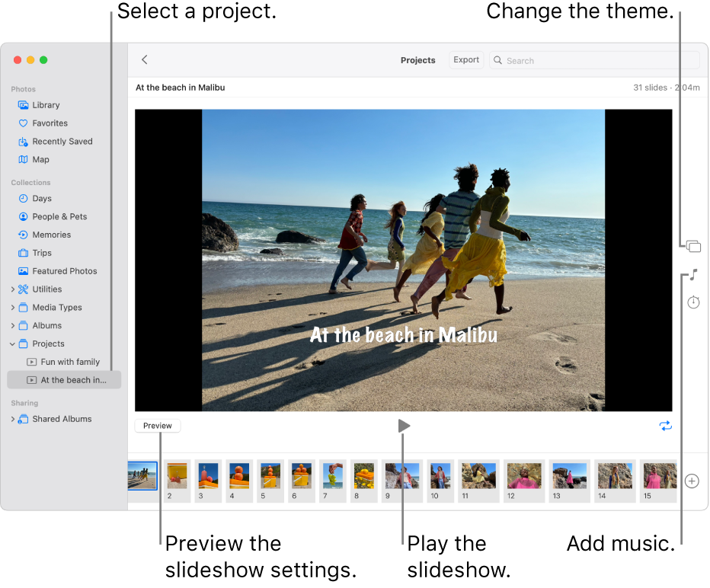Play the slideshow
The height and width of the screenshot is (588, 710).
(404, 426)
